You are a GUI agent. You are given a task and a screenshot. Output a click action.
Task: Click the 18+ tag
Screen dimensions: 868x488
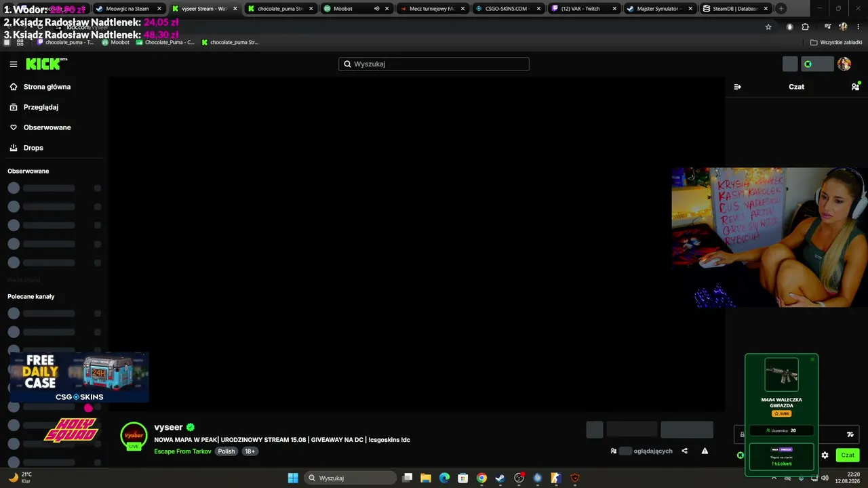point(250,451)
